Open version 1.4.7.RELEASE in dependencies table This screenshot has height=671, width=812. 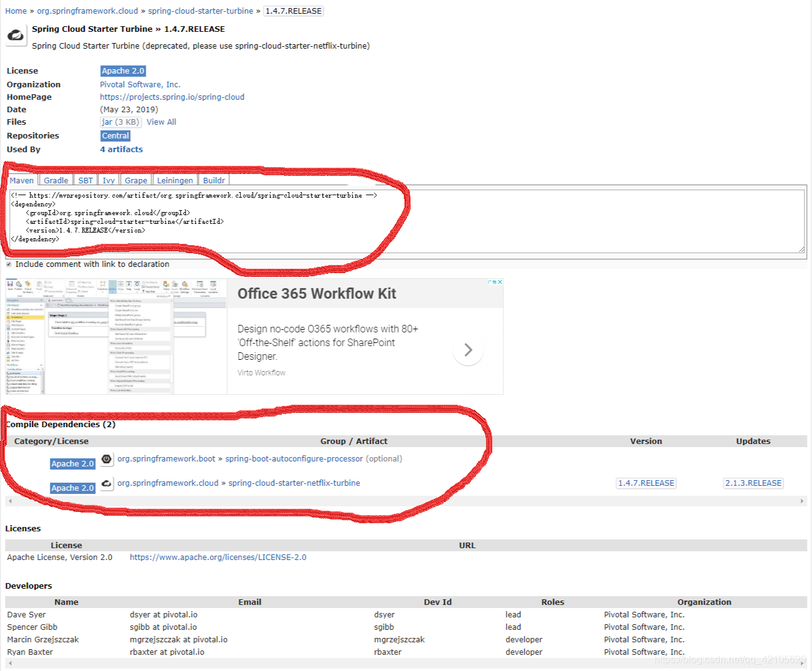(646, 483)
